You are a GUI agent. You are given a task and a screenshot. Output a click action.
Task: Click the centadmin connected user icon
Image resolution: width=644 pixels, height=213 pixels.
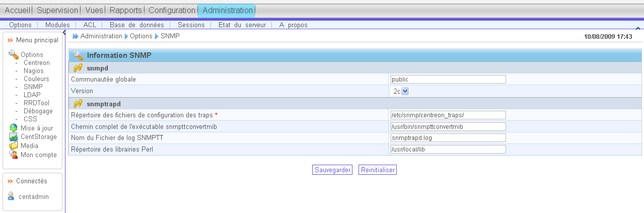click(12, 196)
